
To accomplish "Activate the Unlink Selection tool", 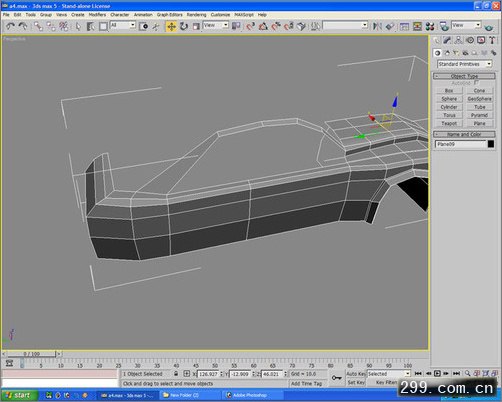I will 51,26.
